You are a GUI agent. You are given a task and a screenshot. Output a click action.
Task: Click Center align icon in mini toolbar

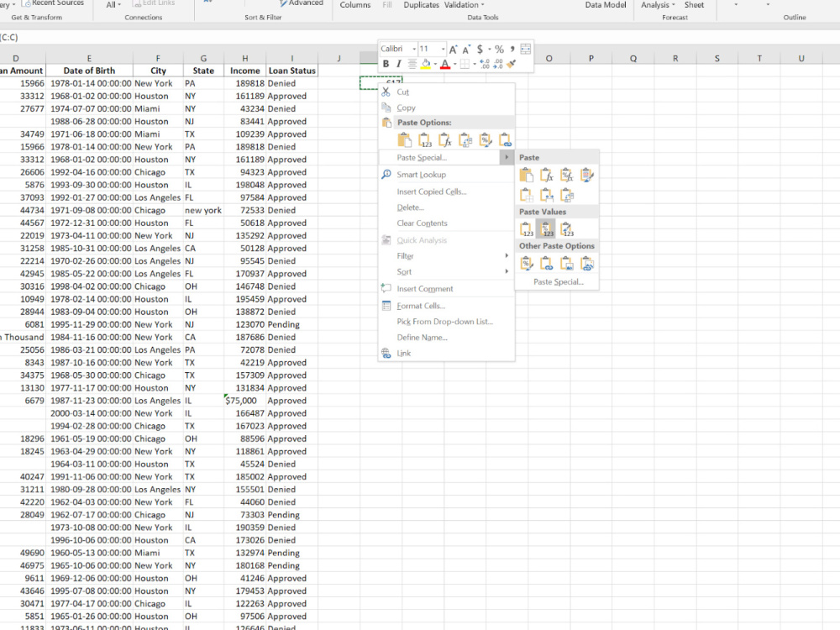412,65
